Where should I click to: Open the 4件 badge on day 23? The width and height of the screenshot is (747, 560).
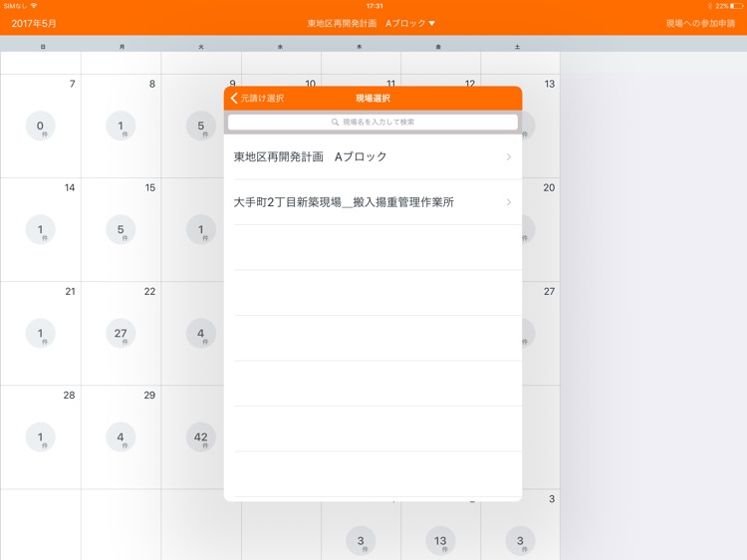pos(201,333)
